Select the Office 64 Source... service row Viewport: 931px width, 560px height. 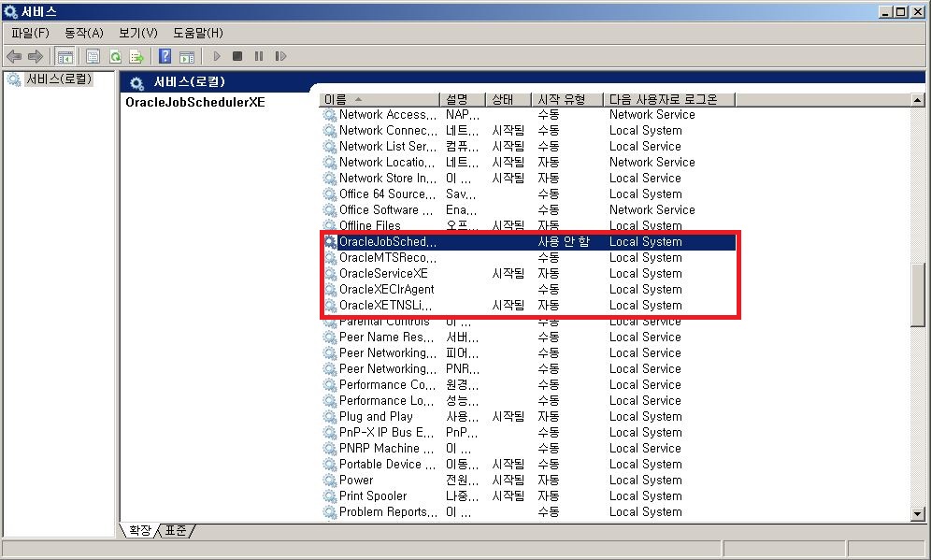pyautogui.click(x=528, y=194)
